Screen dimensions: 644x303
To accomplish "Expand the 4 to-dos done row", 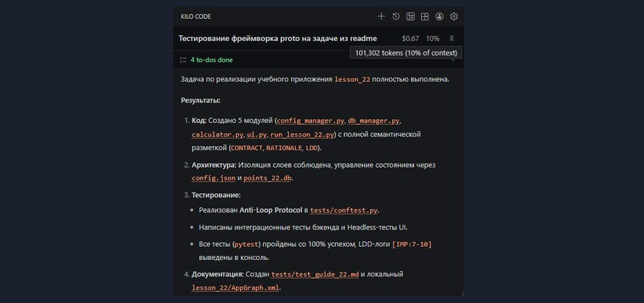I will [319, 60].
